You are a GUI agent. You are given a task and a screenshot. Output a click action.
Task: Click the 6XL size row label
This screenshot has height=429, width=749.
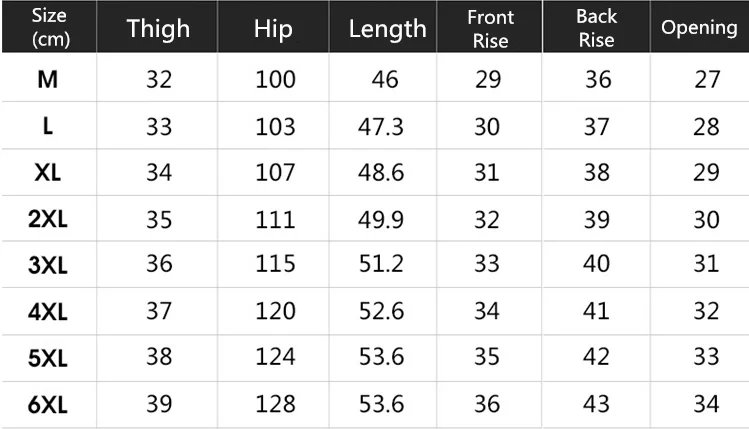click(48, 405)
